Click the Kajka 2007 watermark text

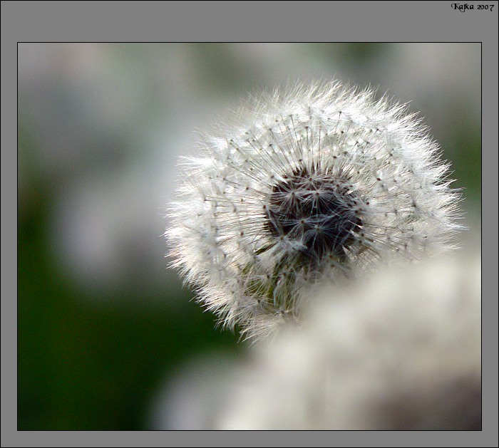[x=472, y=7]
